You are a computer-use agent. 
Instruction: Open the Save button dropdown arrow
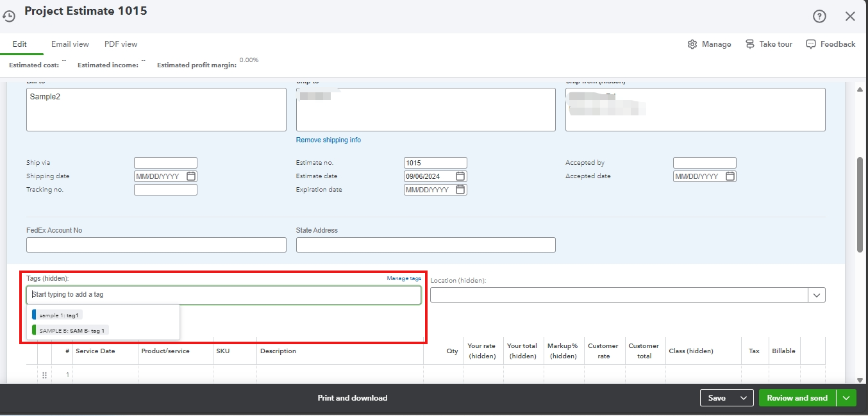[x=744, y=397]
